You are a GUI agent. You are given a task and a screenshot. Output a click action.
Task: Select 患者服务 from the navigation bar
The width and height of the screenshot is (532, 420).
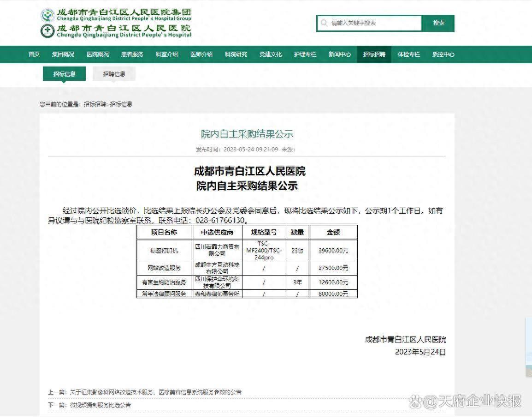click(132, 54)
